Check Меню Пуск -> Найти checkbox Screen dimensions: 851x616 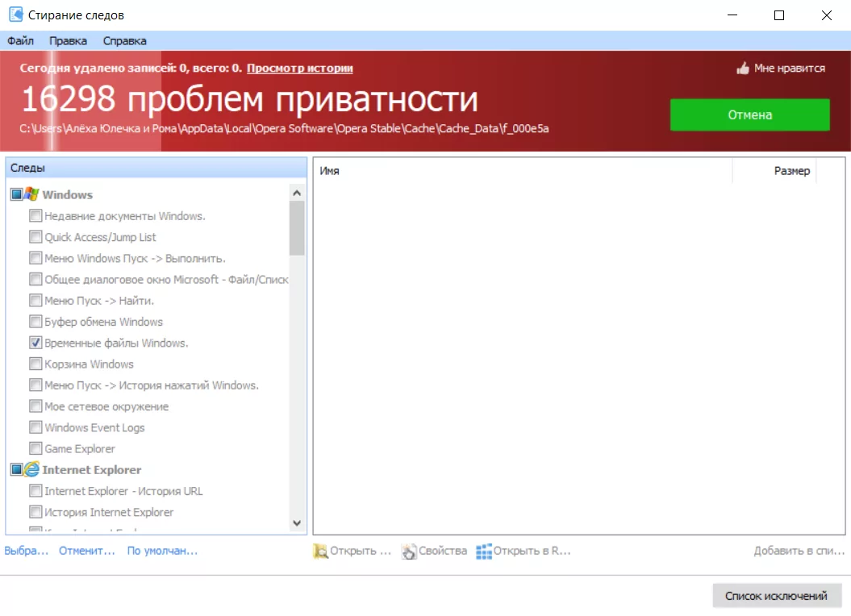coord(35,300)
